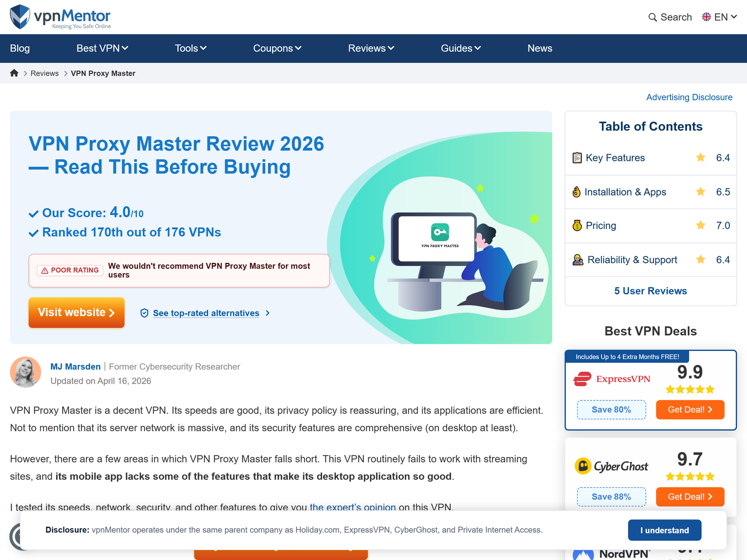
Task: Click the Pricing money bag icon
Action: click(577, 225)
